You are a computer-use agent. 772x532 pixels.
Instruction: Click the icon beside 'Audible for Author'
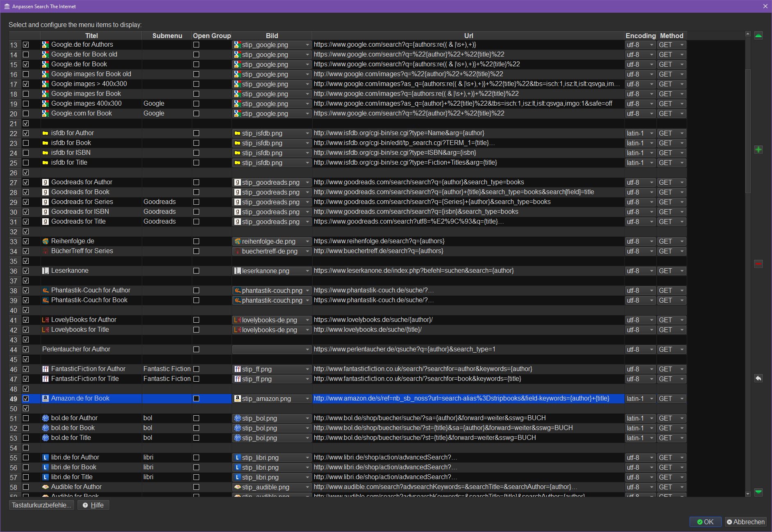point(45,487)
